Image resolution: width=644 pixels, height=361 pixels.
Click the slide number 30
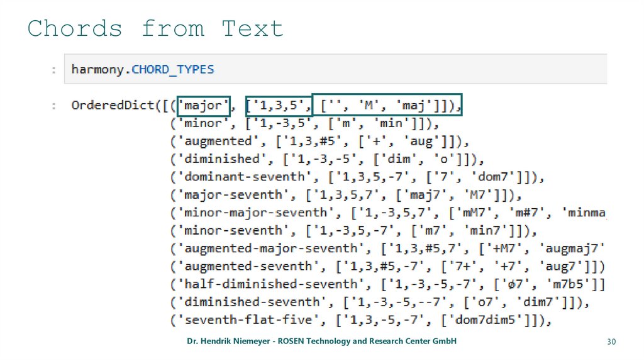[611, 342]
